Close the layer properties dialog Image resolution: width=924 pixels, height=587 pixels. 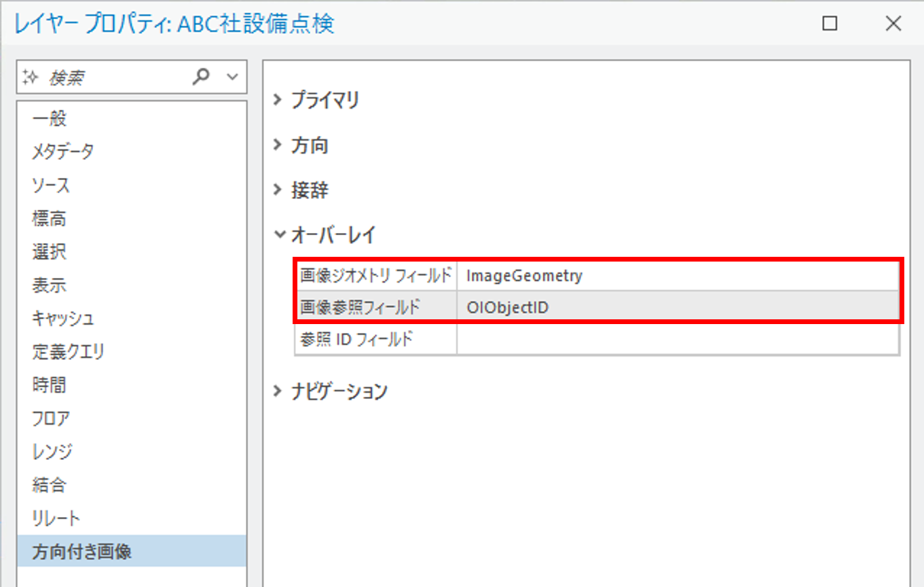click(x=893, y=24)
